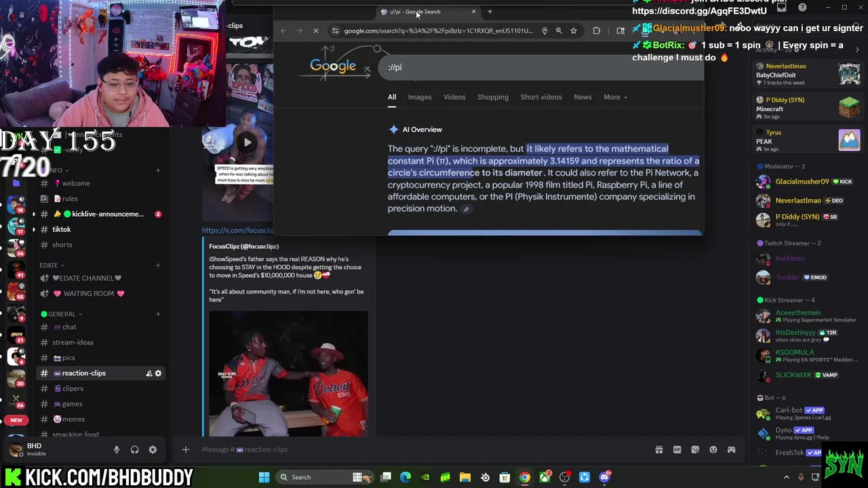Open edit channel gear for reaction-clips
868x488 pixels.
[159, 373]
